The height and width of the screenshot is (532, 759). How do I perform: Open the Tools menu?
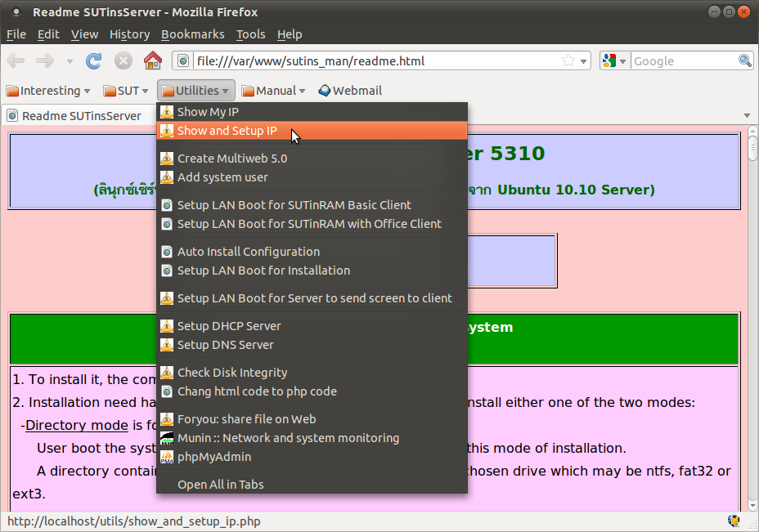coord(251,34)
